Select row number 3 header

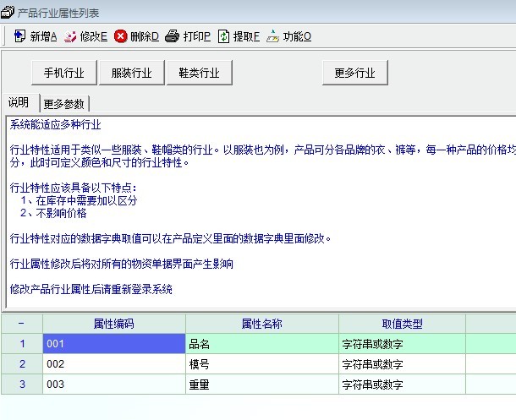[x=21, y=385]
